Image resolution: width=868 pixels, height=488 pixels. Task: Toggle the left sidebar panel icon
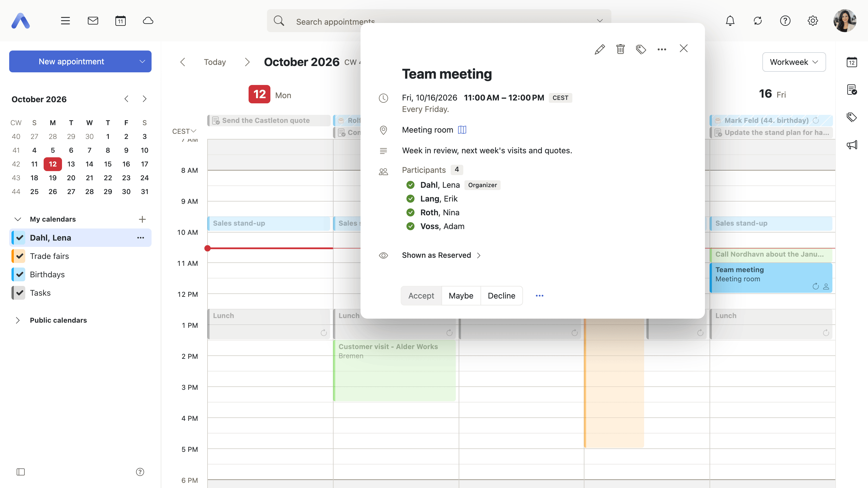(21, 472)
